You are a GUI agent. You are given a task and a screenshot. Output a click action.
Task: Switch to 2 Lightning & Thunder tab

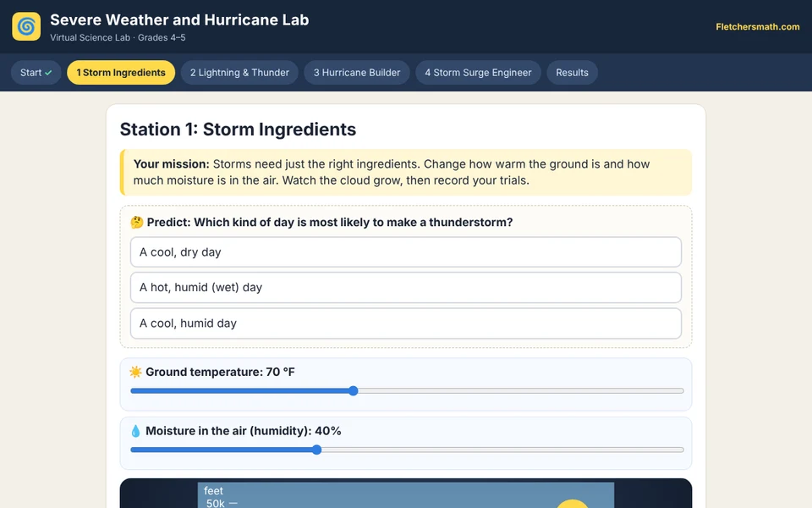pyautogui.click(x=239, y=73)
